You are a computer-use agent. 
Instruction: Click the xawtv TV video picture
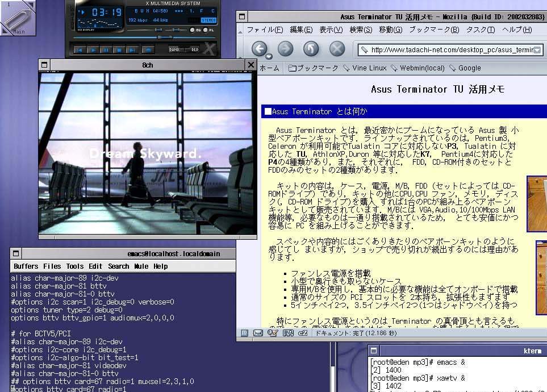(148, 153)
